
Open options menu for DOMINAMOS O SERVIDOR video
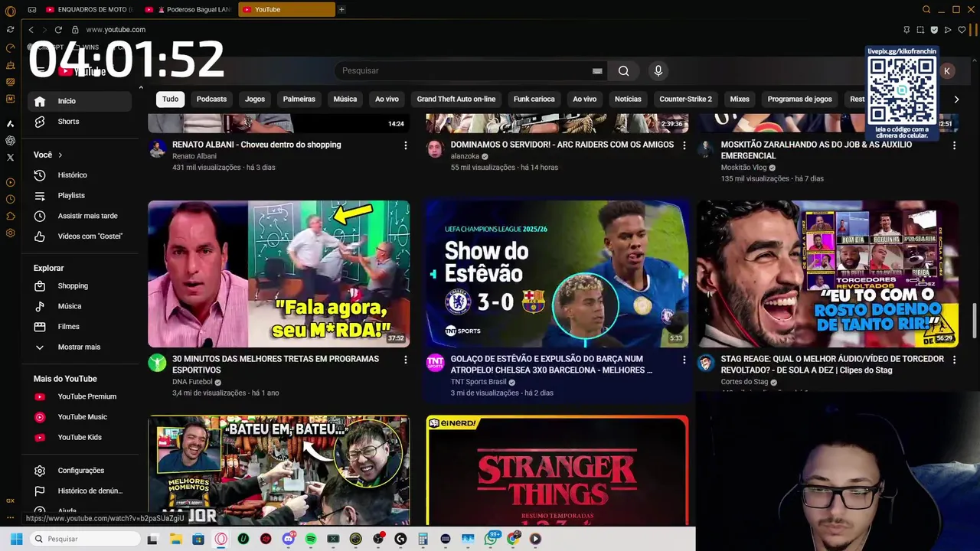coord(683,145)
